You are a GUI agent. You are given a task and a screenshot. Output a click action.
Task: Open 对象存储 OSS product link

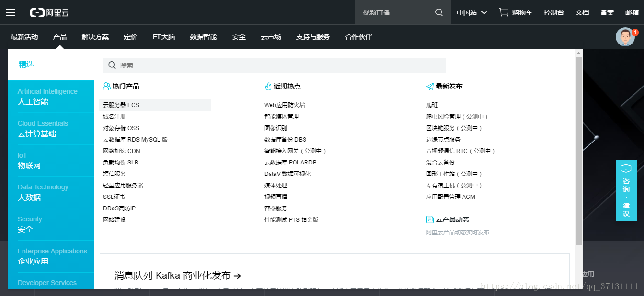pos(121,128)
